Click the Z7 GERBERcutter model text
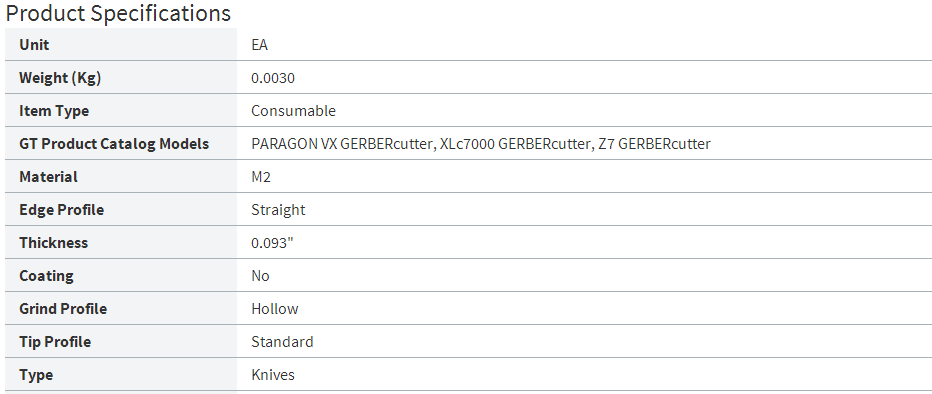 pos(654,144)
